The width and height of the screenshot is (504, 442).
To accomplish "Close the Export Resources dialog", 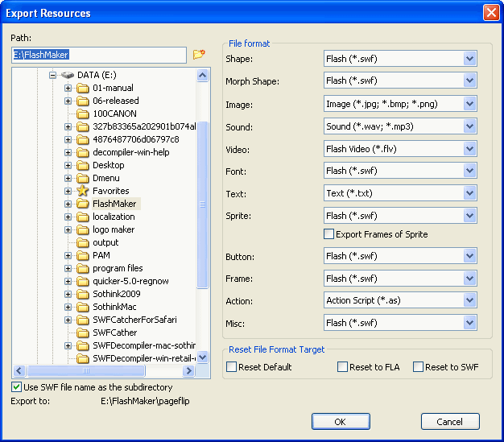I will click(x=491, y=13).
